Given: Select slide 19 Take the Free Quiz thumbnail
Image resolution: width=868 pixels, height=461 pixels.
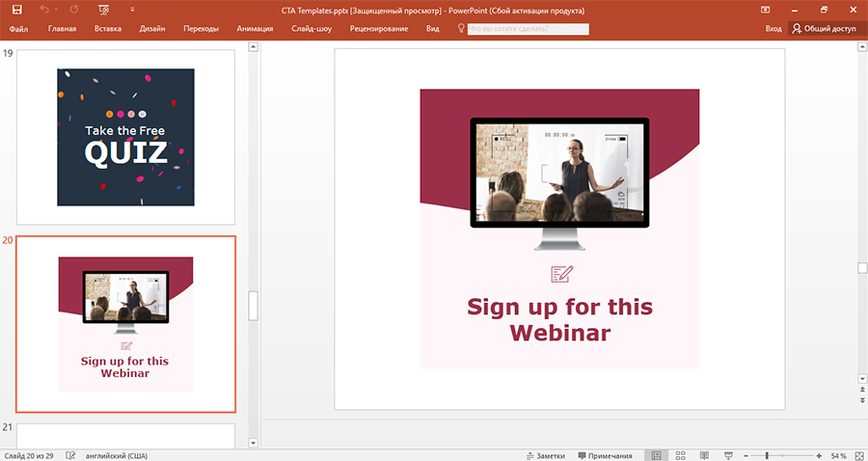Looking at the screenshot, I should point(125,137).
